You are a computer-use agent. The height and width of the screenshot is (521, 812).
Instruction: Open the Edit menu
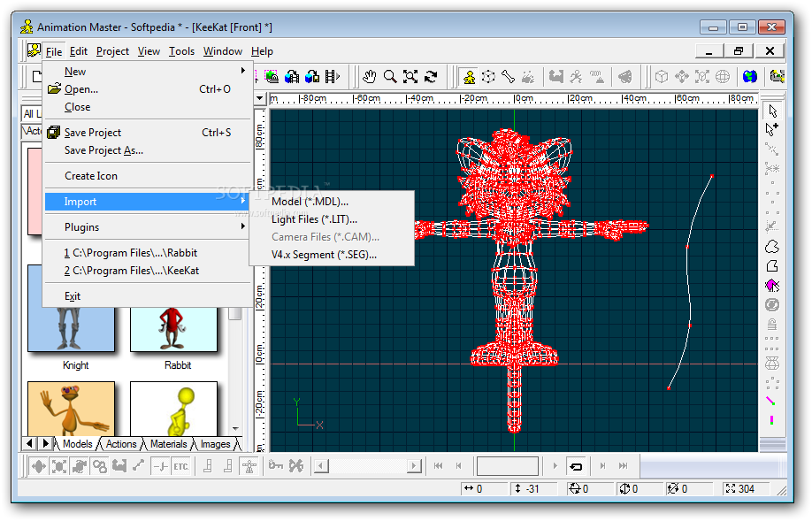click(x=79, y=51)
